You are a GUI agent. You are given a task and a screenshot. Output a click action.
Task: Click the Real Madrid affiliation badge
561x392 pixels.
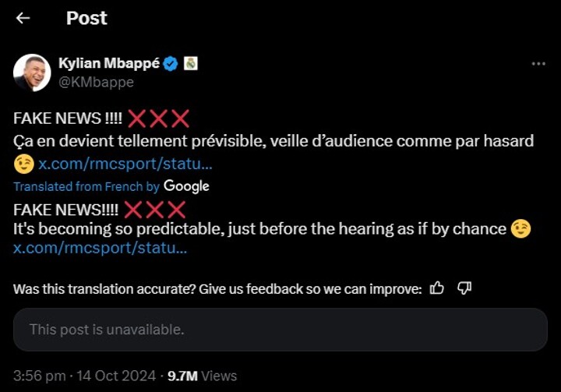coord(190,64)
